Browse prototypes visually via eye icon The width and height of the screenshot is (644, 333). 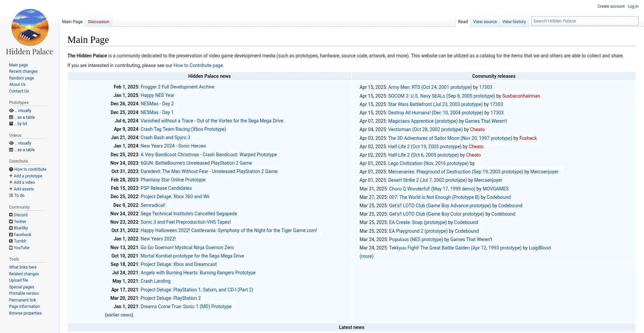pyautogui.click(x=11, y=111)
